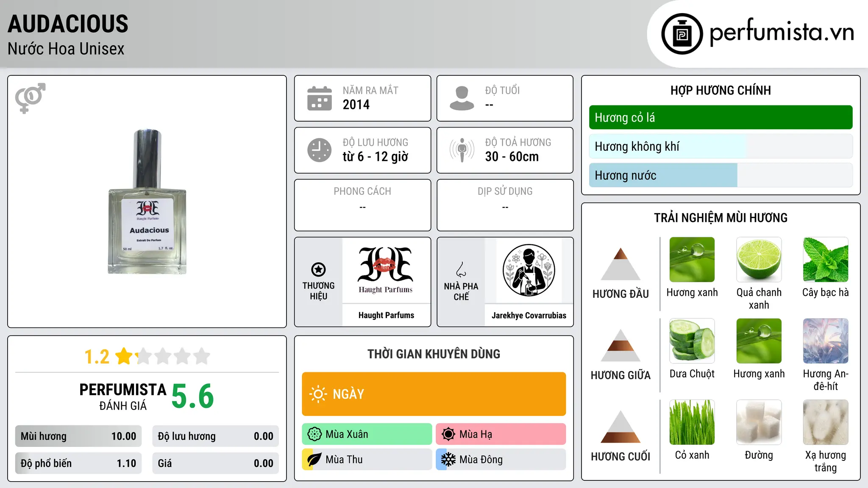Click the sun icon in the Ngày bar
The image size is (868, 488).
tap(318, 394)
